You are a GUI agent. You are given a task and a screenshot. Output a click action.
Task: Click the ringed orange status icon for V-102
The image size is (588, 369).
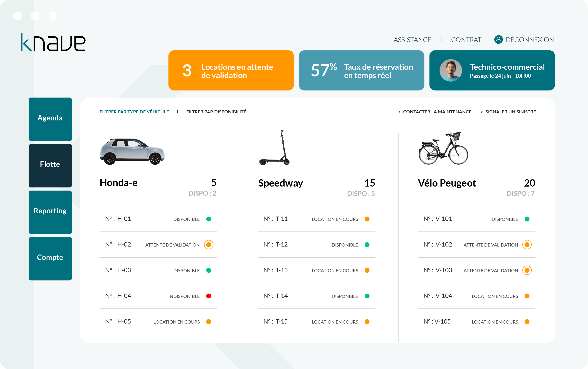527,244
